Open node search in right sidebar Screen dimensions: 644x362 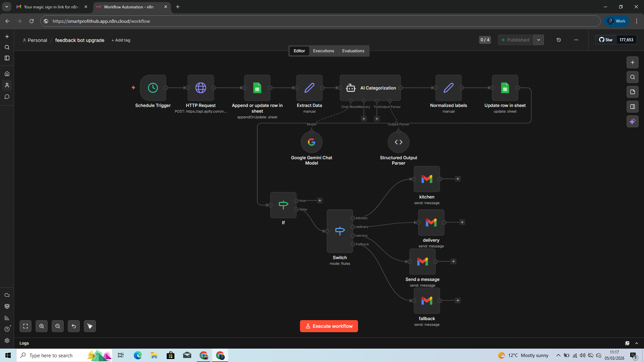[633, 77]
